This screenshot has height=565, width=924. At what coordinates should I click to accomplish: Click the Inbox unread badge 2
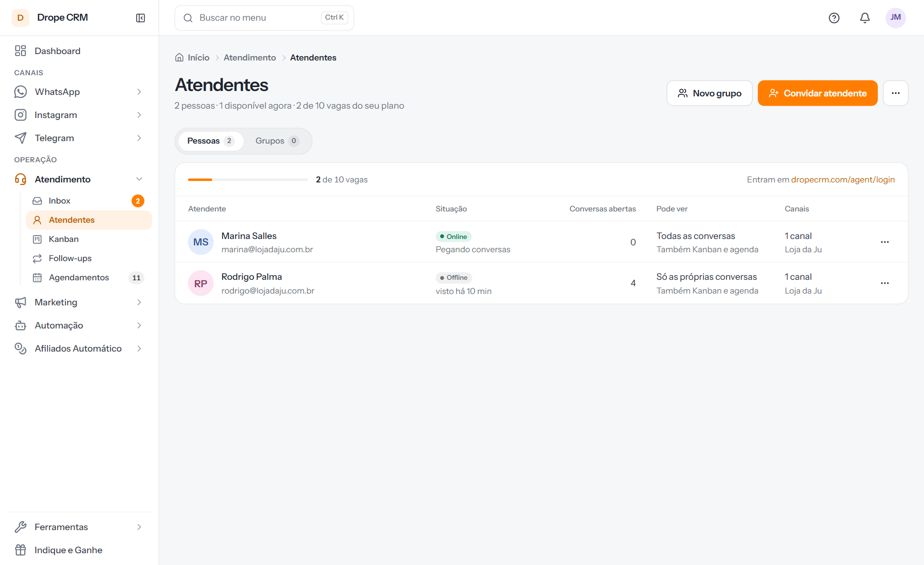tap(138, 201)
